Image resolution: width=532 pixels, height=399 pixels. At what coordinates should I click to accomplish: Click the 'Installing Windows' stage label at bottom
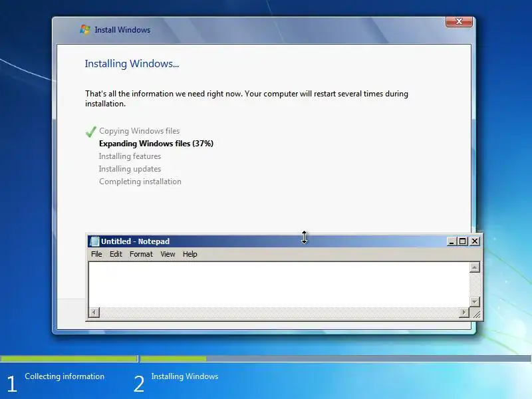pos(185,376)
